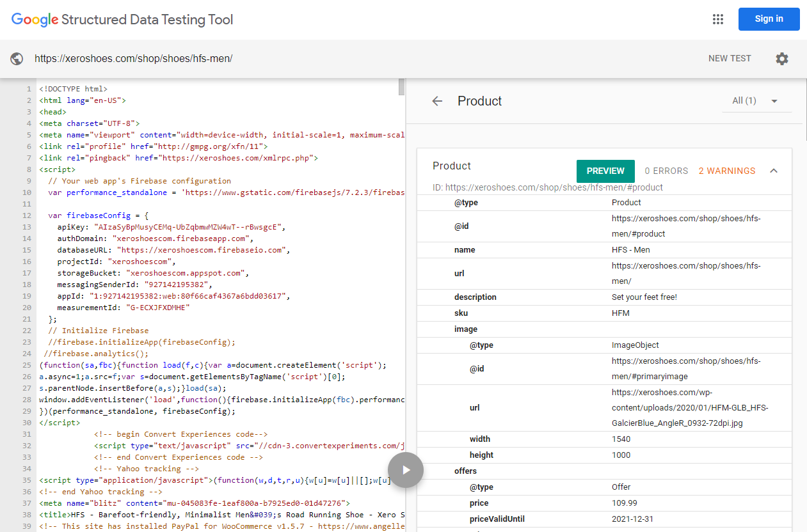
Task: Click the product ID line under the Product heading
Action: tap(548, 187)
